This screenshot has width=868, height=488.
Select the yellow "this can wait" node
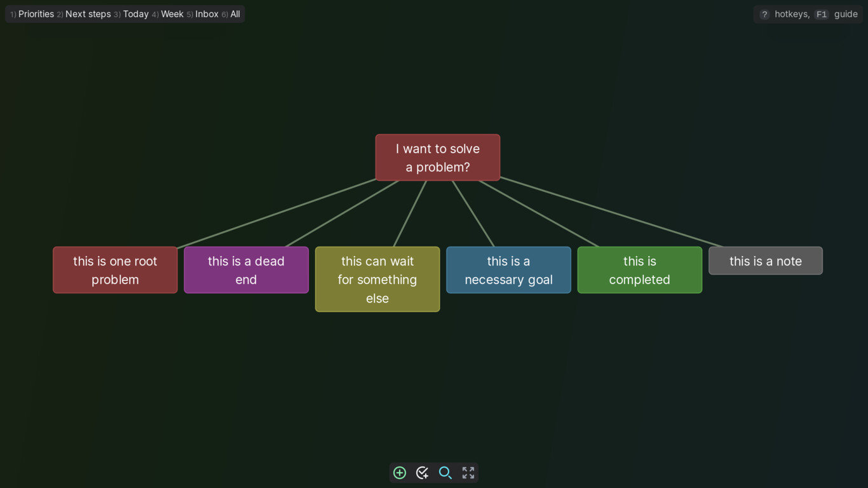point(377,280)
